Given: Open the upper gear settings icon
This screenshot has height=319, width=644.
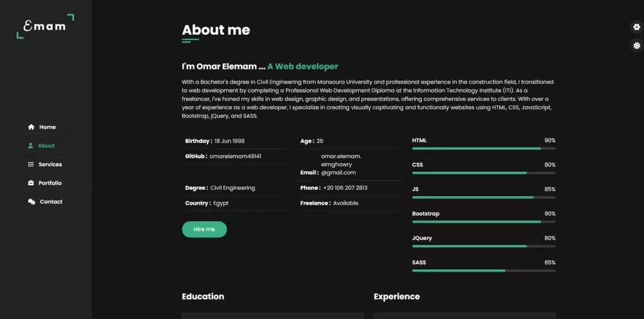Looking at the screenshot, I should pyautogui.click(x=637, y=27).
